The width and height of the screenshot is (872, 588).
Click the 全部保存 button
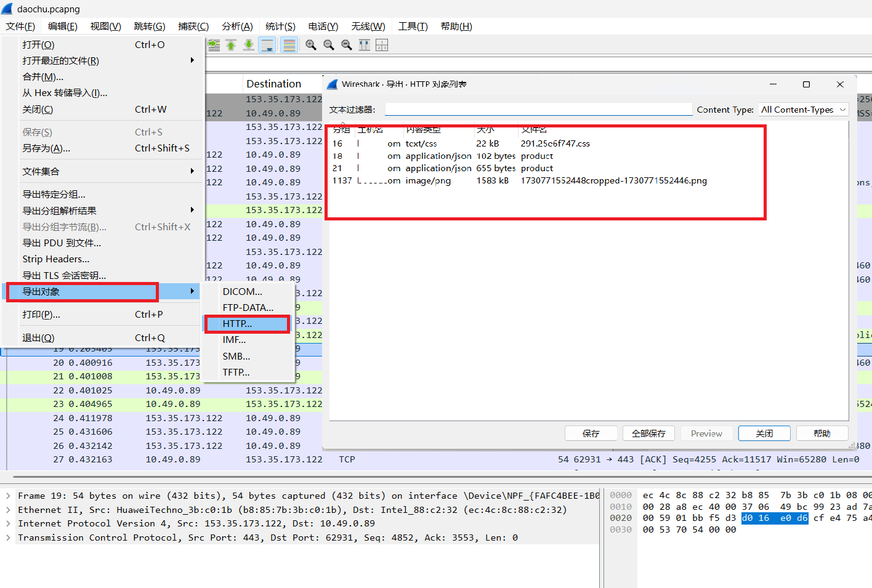pos(648,433)
